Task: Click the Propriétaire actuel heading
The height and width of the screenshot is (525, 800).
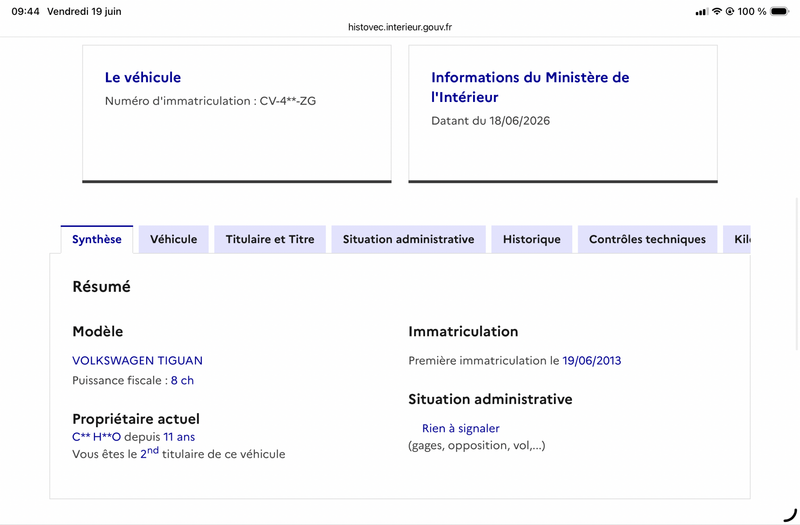Action: point(136,419)
